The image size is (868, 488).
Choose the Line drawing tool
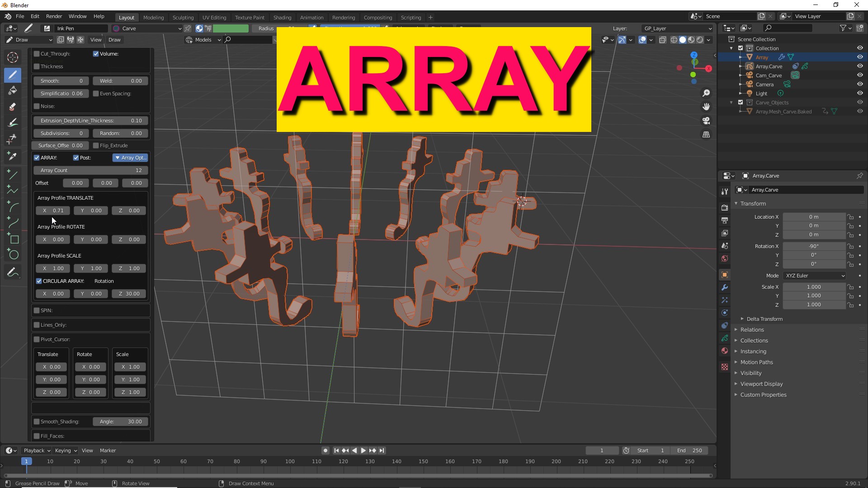click(13, 174)
